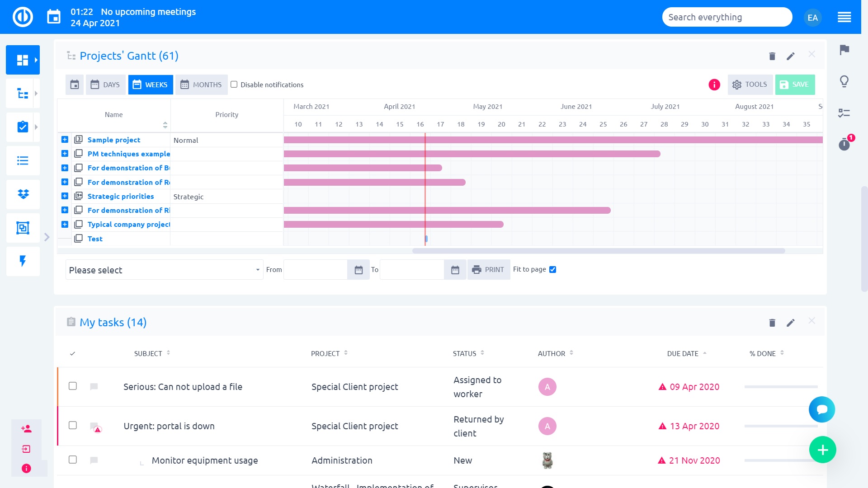Click the SAVE button on the Gantt
Image resolution: width=868 pixels, height=488 pixels.
(795, 84)
